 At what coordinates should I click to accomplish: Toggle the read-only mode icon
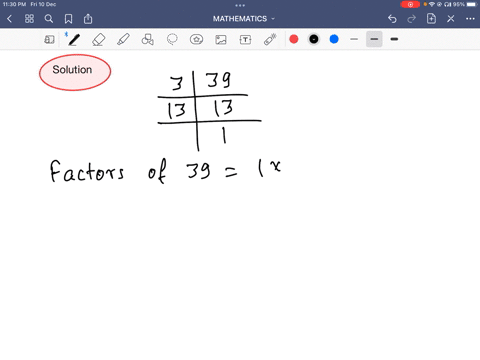[49, 40]
